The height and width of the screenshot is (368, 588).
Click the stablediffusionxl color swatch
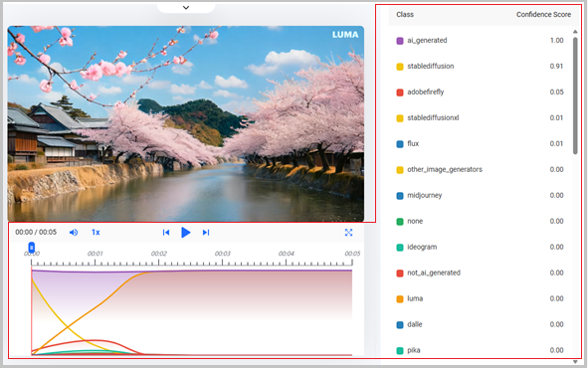click(400, 118)
